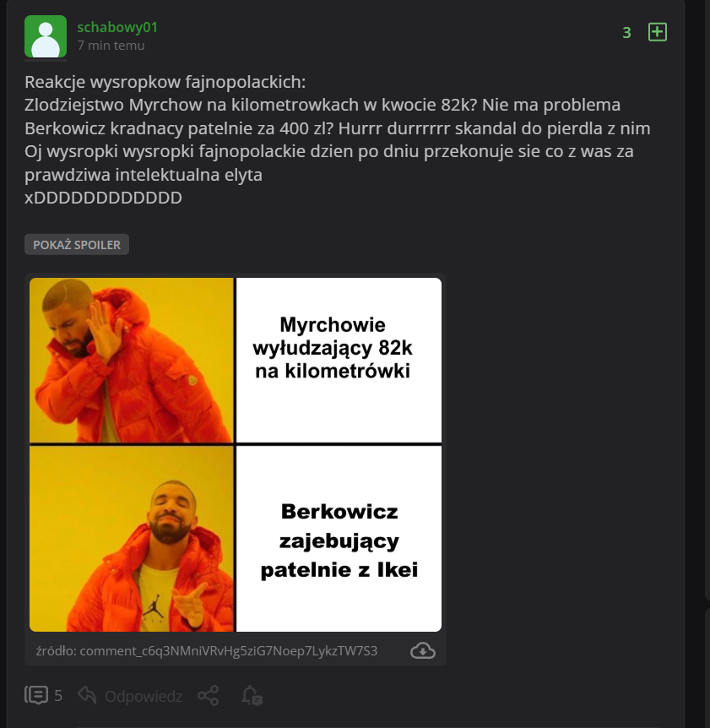This screenshot has height=728, width=710.
Task: Click the reply count number 5
Action: (x=58, y=696)
